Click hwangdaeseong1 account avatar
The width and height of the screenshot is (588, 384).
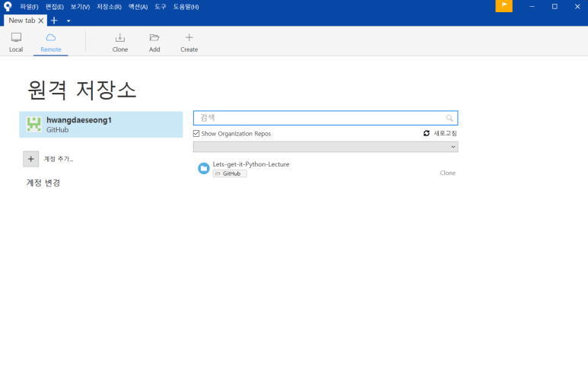[33, 124]
